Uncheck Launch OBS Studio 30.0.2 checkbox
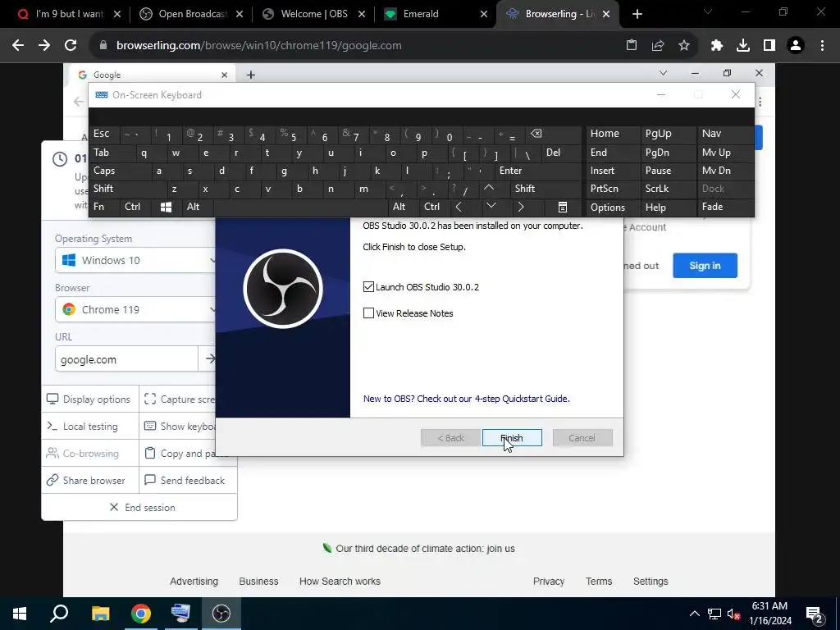 pos(368,286)
